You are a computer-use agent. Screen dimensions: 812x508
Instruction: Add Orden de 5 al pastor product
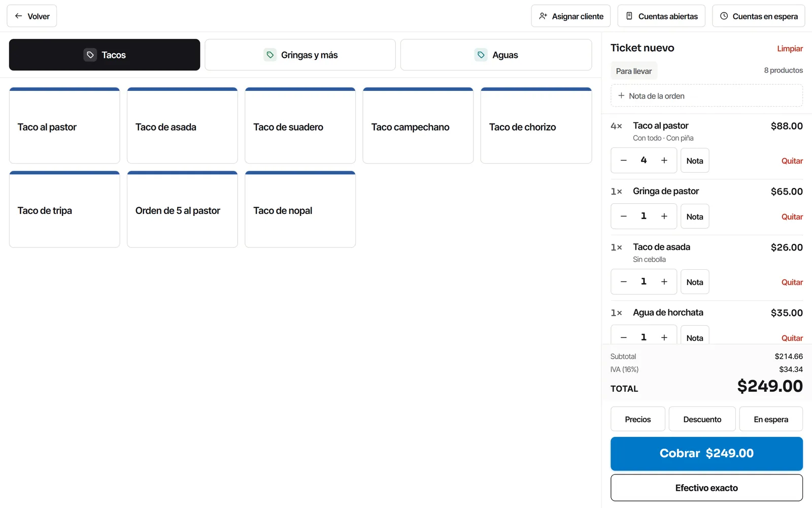(x=182, y=209)
